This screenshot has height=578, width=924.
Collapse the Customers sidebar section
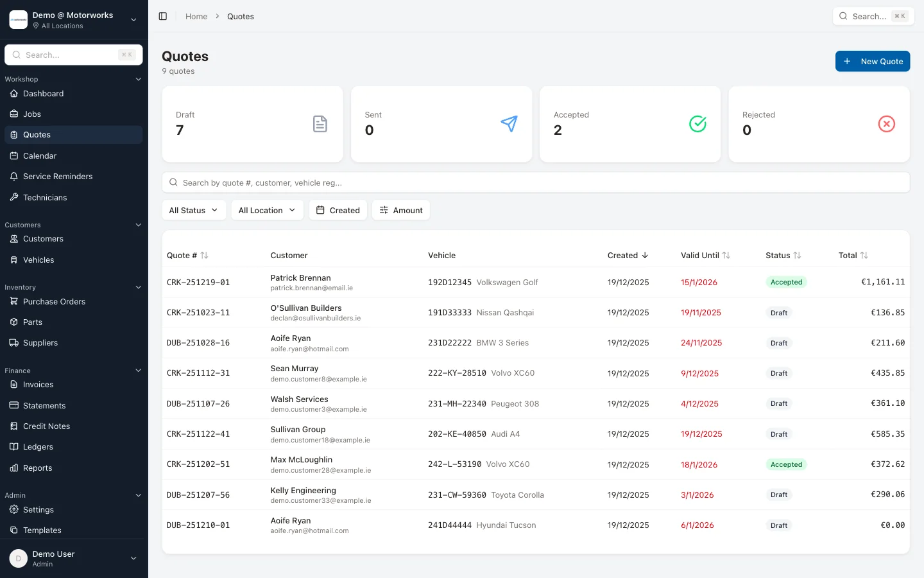click(139, 225)
